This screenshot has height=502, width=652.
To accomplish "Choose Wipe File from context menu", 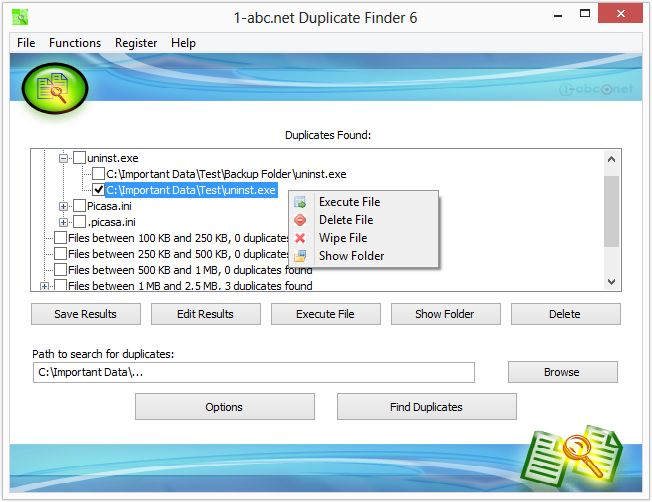I will pyautogui.click(x=363, y=238).
